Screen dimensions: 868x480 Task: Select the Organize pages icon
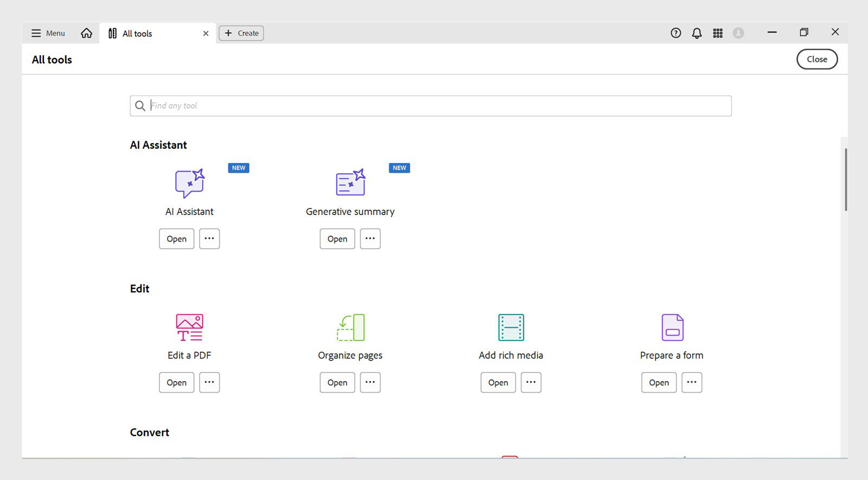point(350,327)
